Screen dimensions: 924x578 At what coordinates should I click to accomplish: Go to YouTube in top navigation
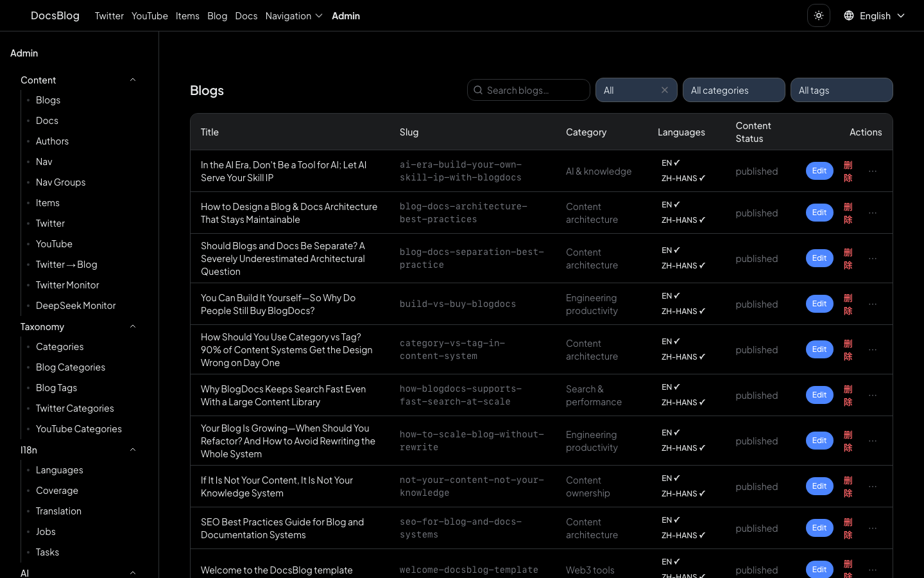150,15
